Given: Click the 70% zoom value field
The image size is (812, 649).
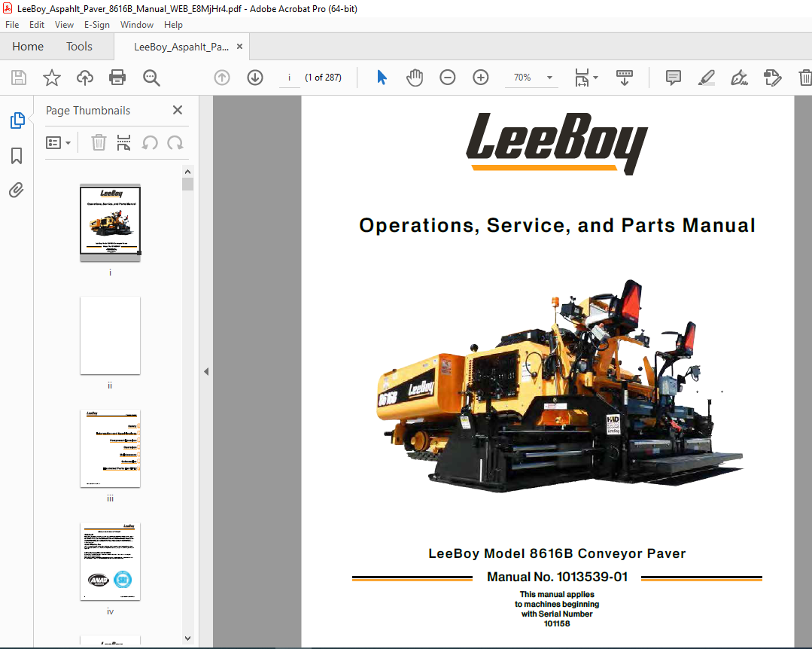Looking at the screenshot, I should click(522, 78).
